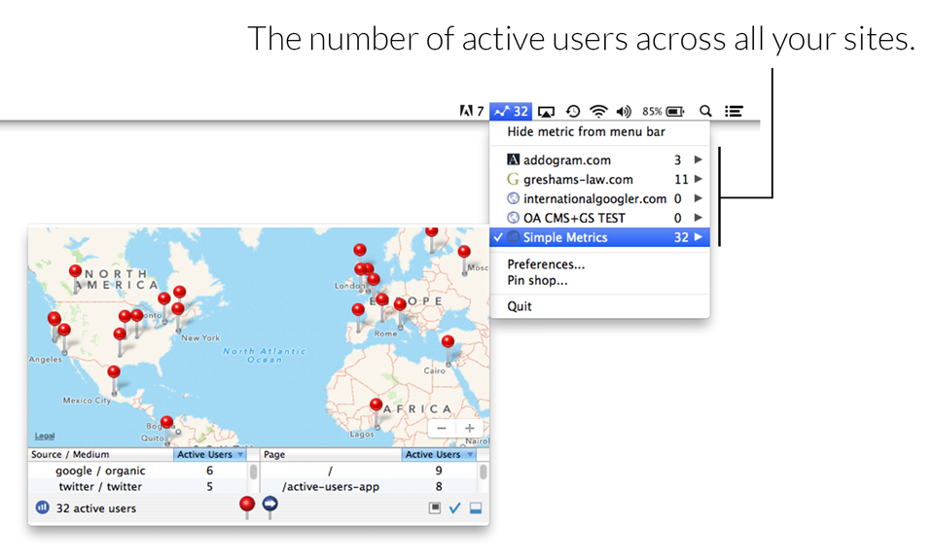Open Spotlight search magnifier icon
The image size is (934, 560).
click(x=705, y=111)
